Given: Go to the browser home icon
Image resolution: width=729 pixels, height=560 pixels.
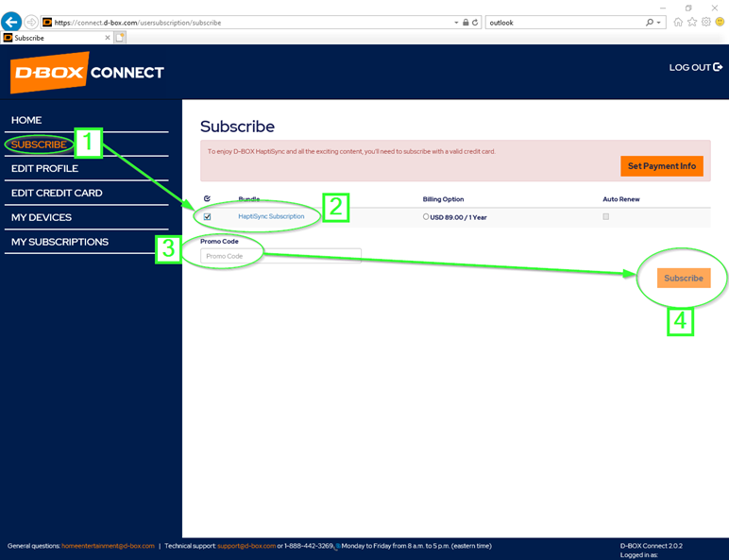Looking at the screenshot, I should 678,22.
